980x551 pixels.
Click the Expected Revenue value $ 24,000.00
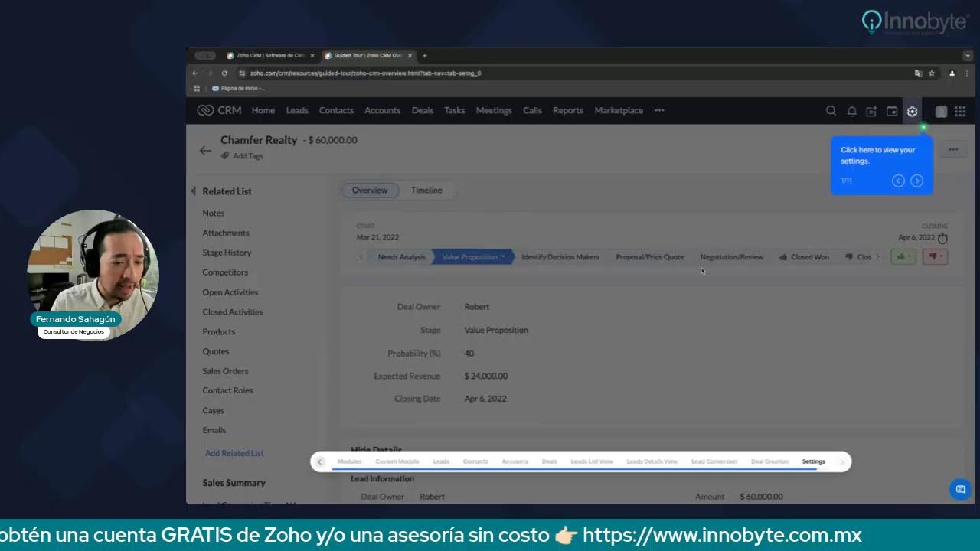click(x=486, y=376)
